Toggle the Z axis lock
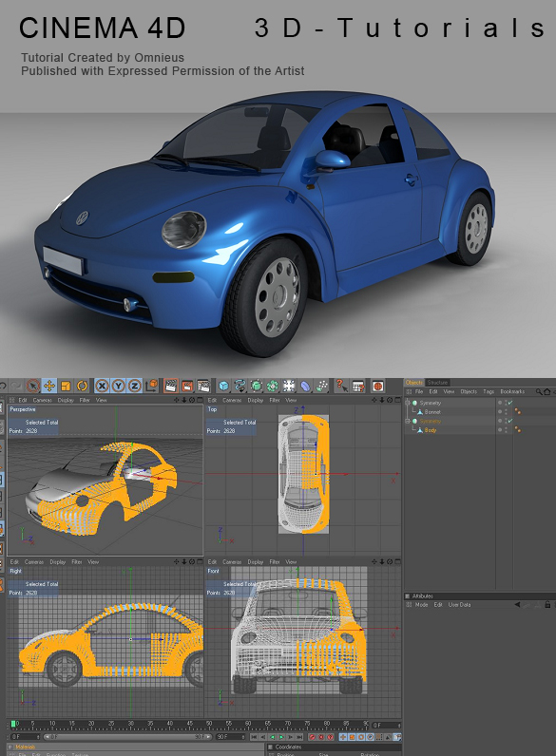Image resolution: width=556 pixels, height=756 pixels. 135,386
